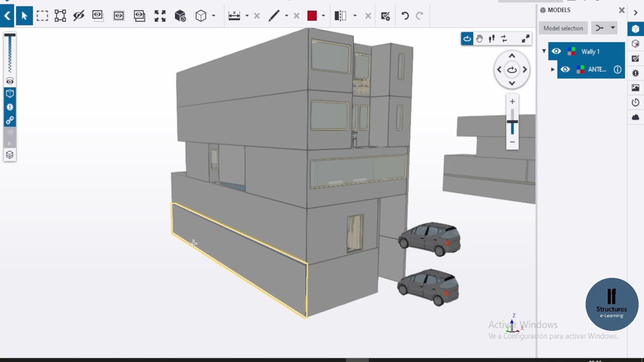Click the plus button above zoom slider
This screenshot has height=362, width=644.
(512, 102)
